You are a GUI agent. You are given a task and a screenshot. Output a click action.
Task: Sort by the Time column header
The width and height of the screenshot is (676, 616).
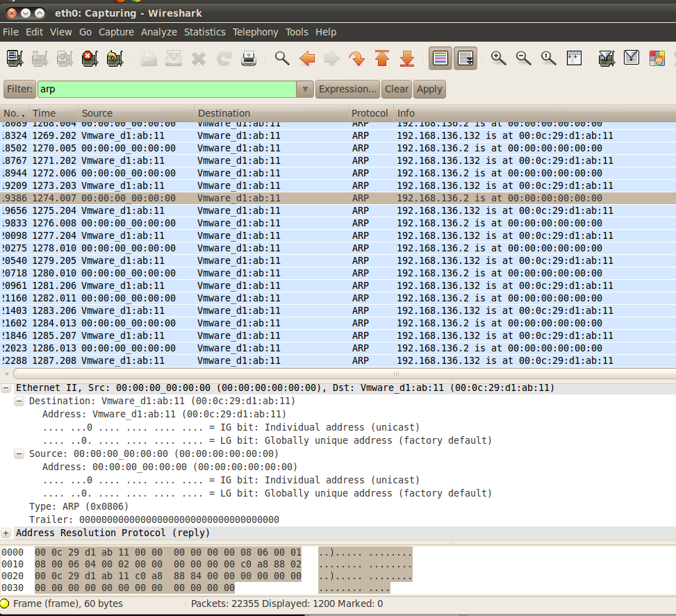coord(53,113)
